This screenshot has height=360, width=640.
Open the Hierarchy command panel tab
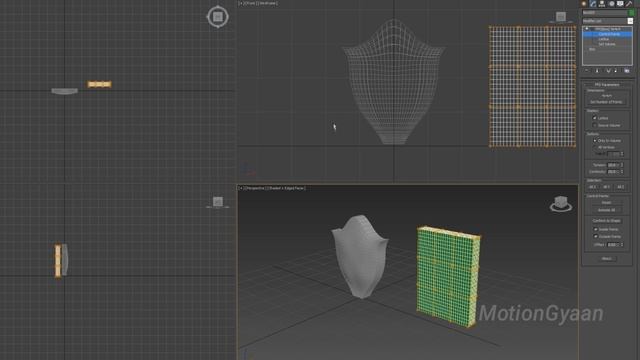[602, 4]
